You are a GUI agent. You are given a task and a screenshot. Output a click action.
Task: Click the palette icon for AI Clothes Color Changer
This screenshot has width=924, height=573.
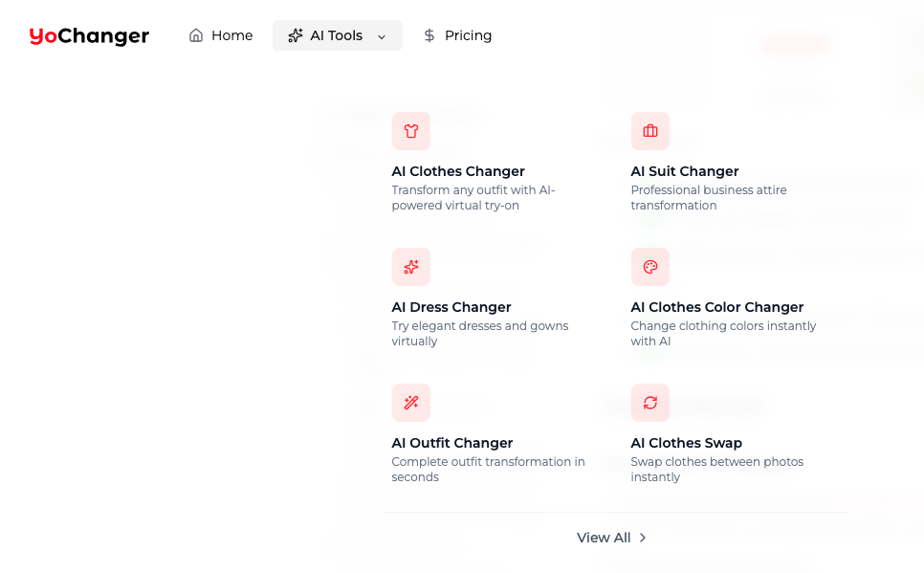coord(649,267)
